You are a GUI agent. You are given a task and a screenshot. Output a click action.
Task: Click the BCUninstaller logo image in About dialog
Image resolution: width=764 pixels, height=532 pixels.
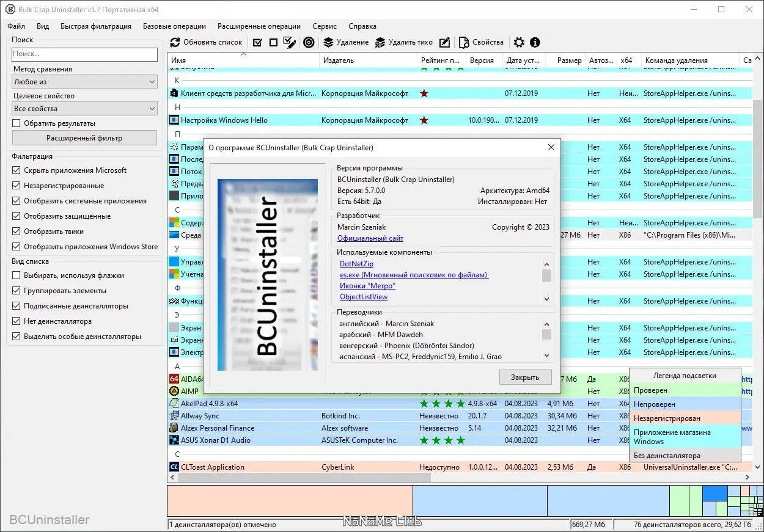pyautogui.click(x=268, y=275)
